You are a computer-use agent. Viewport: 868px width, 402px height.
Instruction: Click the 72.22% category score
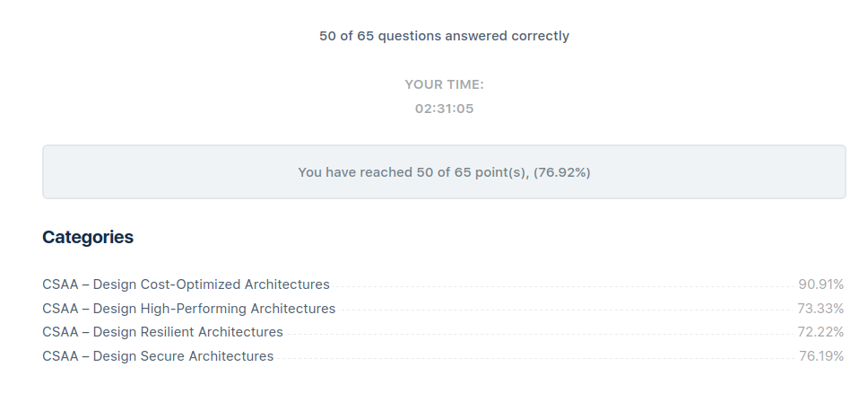(x=820, y=332)
